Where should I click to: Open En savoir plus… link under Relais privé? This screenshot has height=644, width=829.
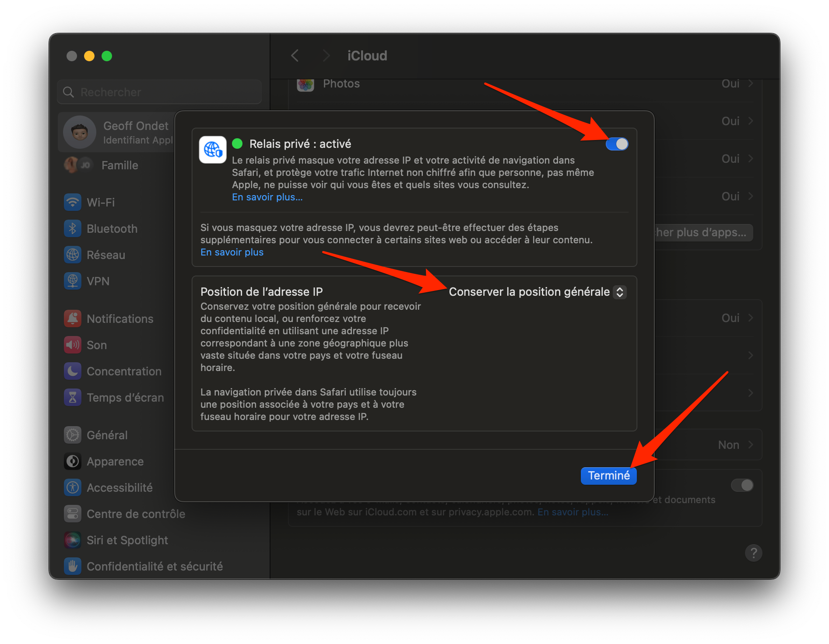(x=267, y=197)
